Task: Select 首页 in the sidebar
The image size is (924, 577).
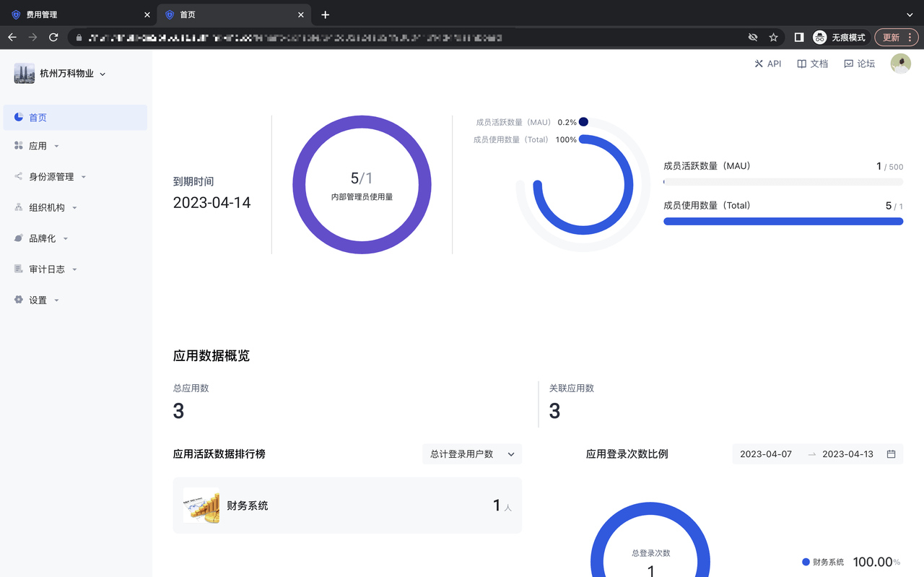Action: tap(38, 118)
